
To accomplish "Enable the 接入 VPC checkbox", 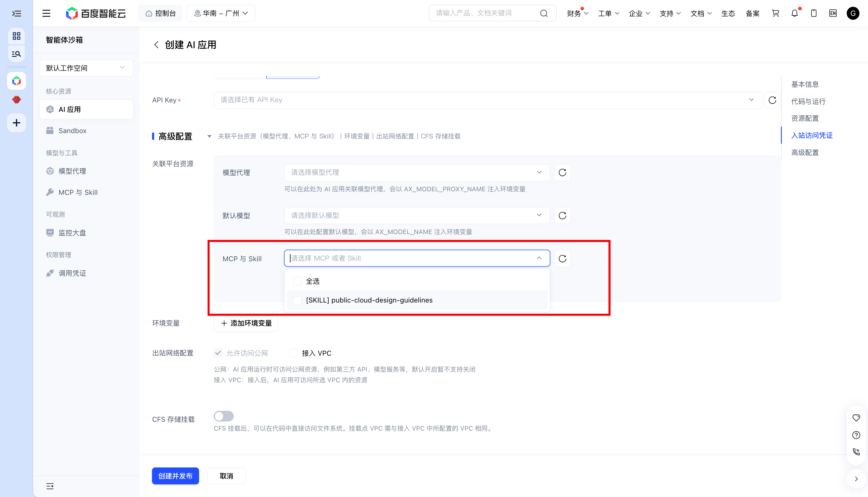I will point(293,353).
